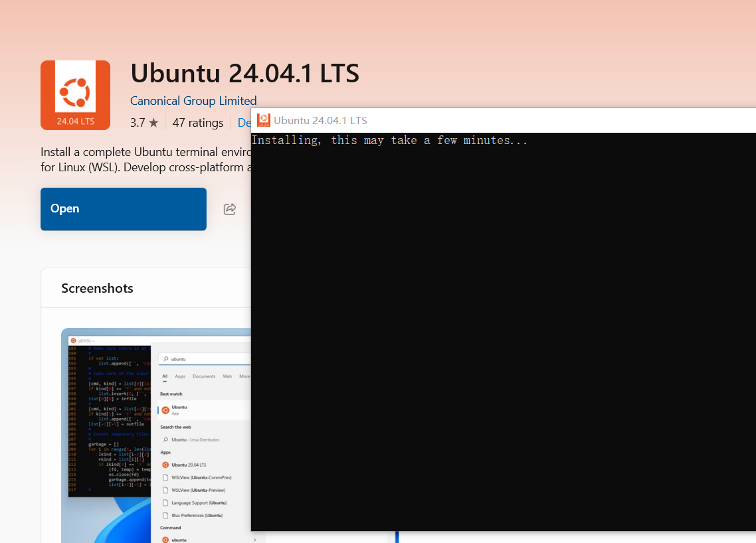Open the Ubuntu search screenshot thumbnail
The height and width of the screenshot is (543, 756).
coord(156,435)
